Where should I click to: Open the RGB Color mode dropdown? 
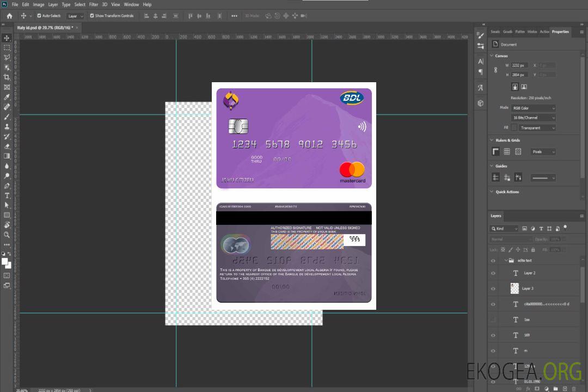point(533,108)
